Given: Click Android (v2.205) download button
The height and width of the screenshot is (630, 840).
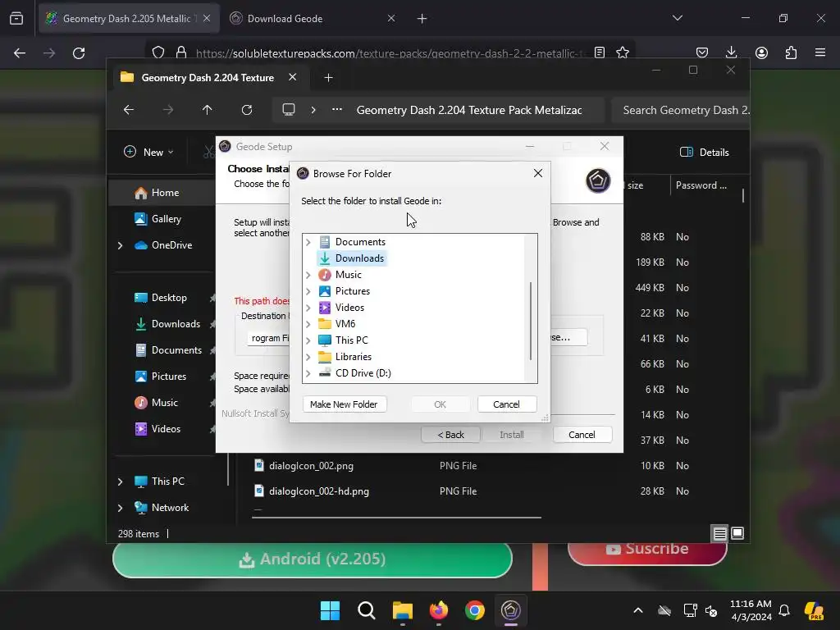Looking at the screenshot, I should (x=313, y=559).
